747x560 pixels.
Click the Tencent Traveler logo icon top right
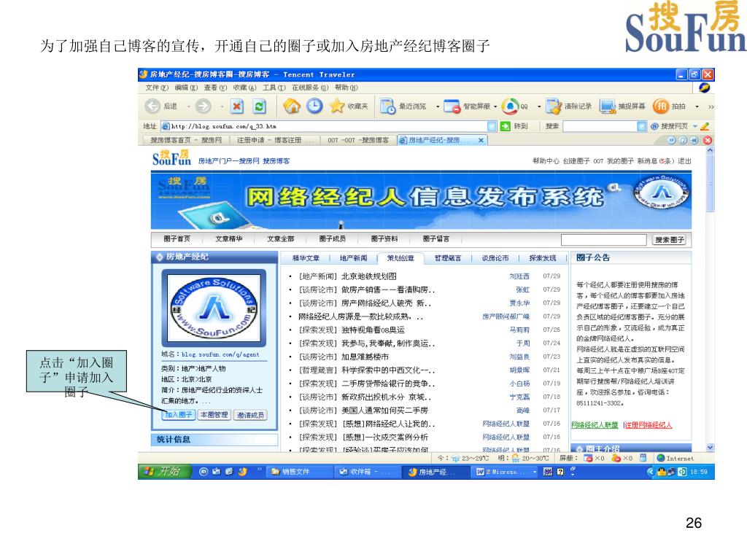(x=704, y=87)
